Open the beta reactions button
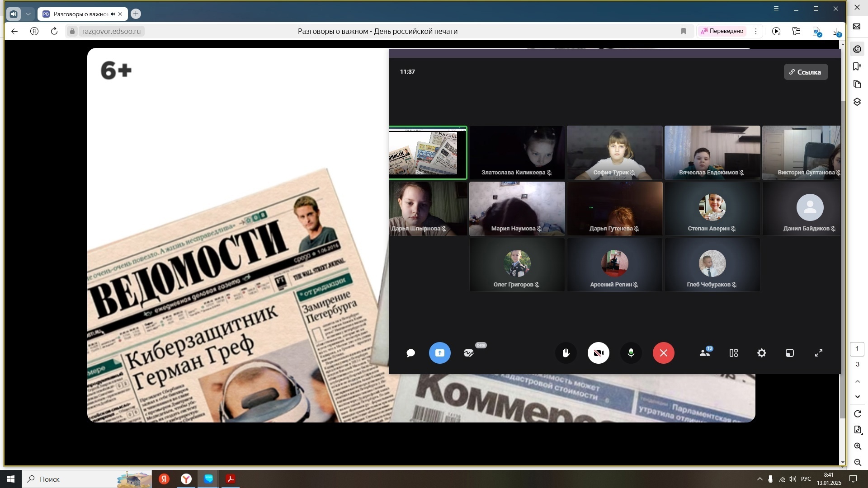This screenshot has width=868, height=488. 469,353
